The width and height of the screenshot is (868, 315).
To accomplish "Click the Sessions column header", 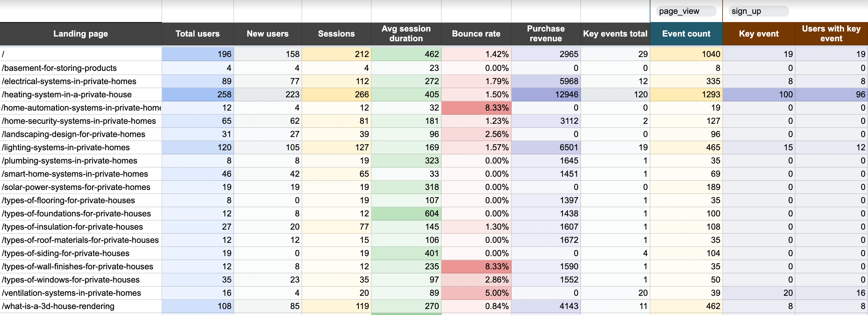I will pos(336,34).
